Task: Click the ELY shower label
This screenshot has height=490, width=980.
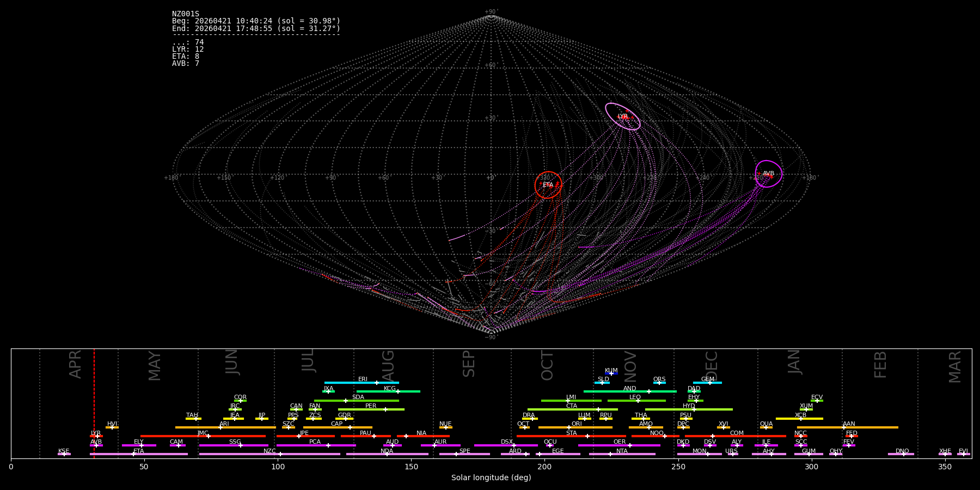Action: [139, 442]
